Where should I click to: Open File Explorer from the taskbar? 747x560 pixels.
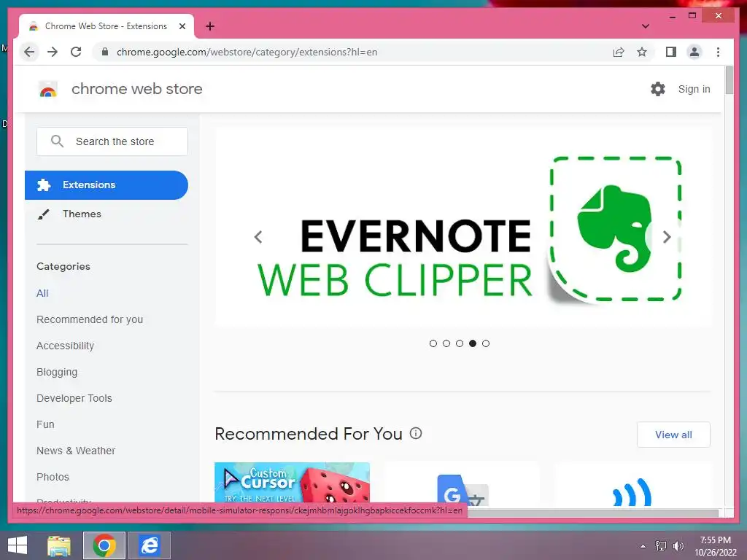click(x=59, y=545)
